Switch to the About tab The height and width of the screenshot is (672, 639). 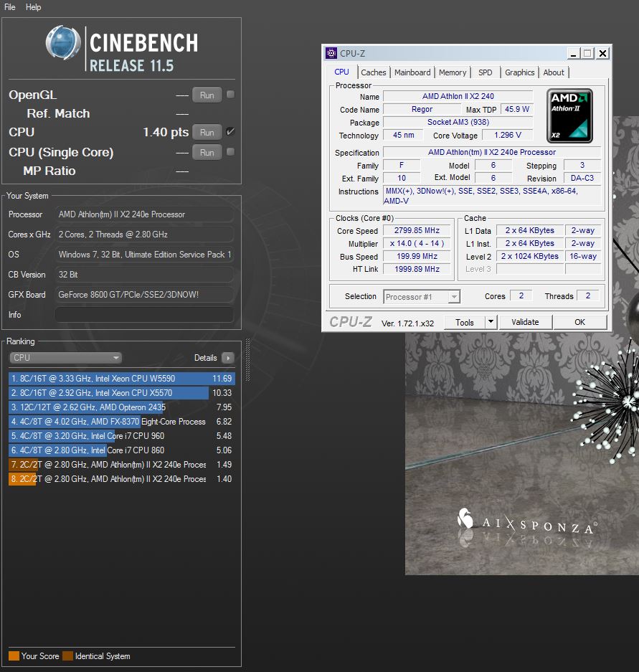click(554, 72)
